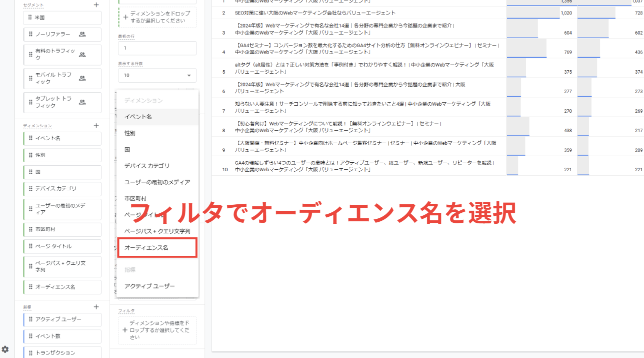Select the 有料のトラフィック segment chip
The width and height of the screenshot is (644, 358).
point(62,55)
